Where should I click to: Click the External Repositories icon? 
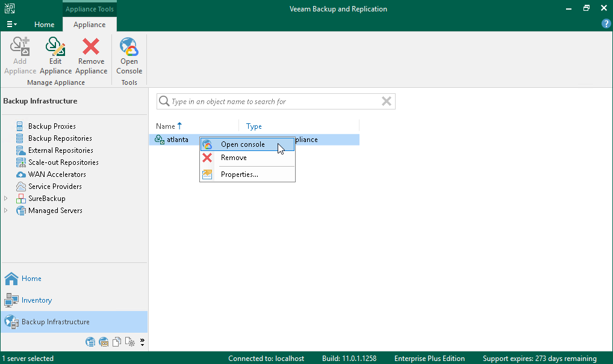[20, 150]
